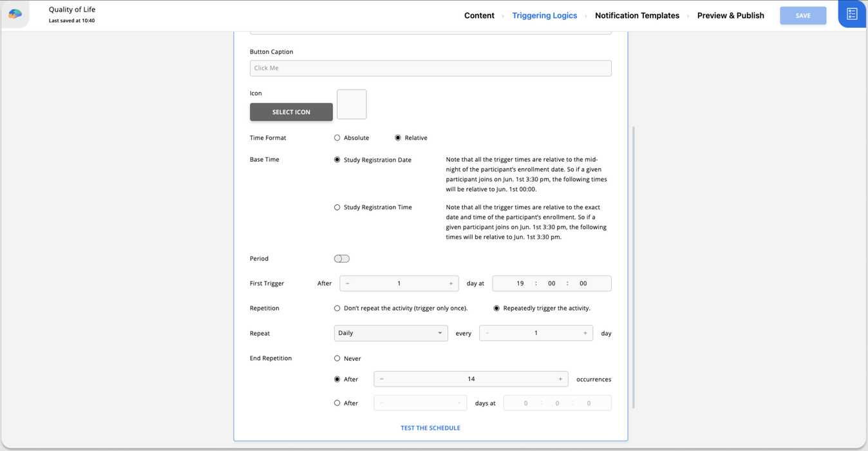Open the checklist panel icon at top right
The width and height of the screenshot is (868, 451).
point(851,14)
